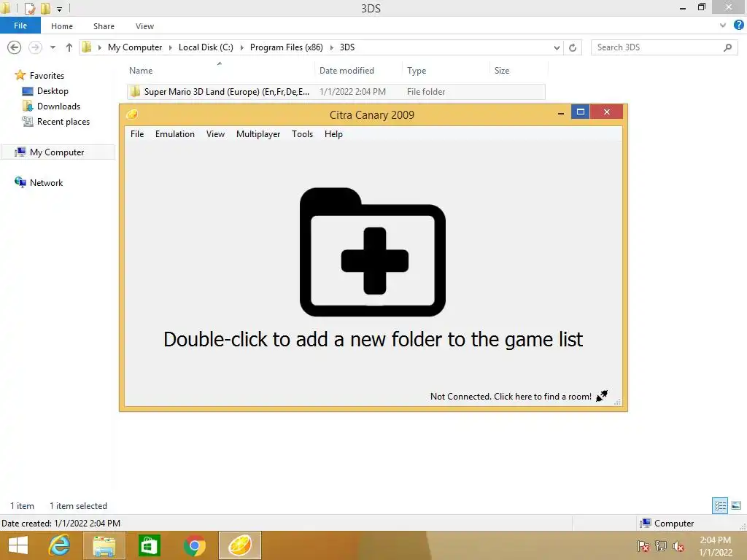
Task: Open the Help menu in Citra
Action: (333, 134)
